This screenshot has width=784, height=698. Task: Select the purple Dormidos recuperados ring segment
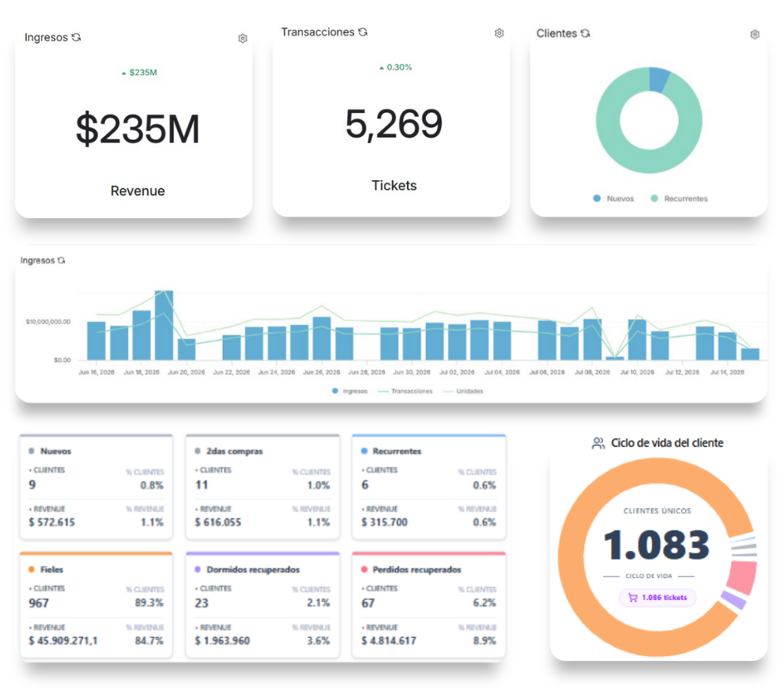point(733,599)
